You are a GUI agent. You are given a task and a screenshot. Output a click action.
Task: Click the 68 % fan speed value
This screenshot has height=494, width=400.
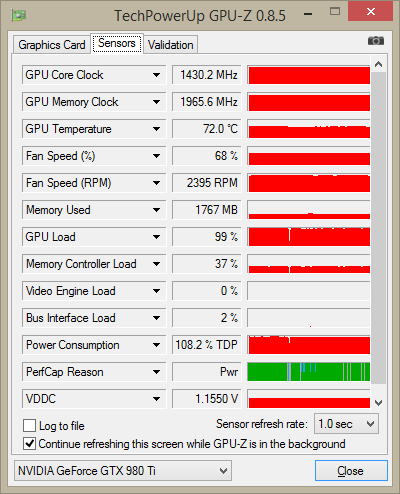(207, 156)
